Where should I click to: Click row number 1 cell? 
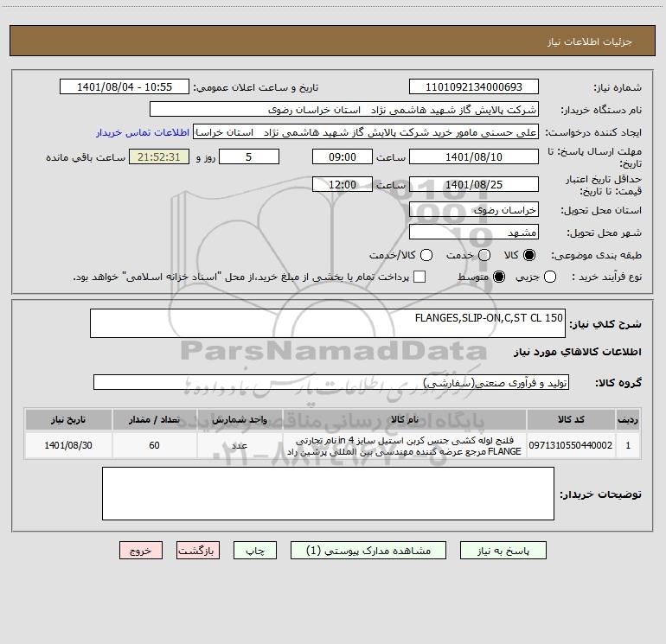pos(628,445)
